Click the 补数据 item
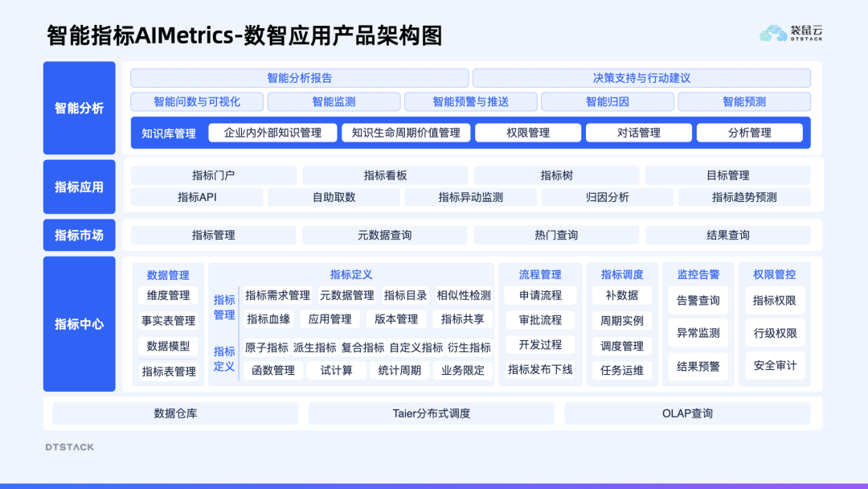The width and height of the screenshot is (868, 489). coord(622,295)
